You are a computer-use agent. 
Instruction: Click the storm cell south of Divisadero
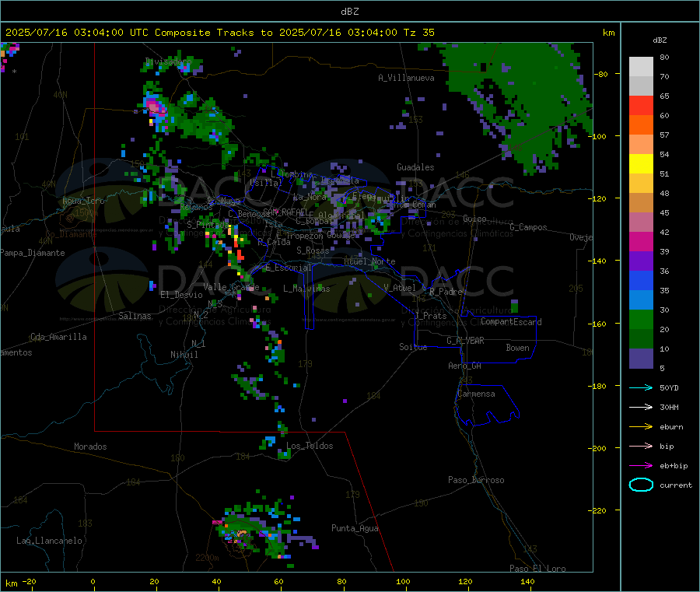(155, 108)
